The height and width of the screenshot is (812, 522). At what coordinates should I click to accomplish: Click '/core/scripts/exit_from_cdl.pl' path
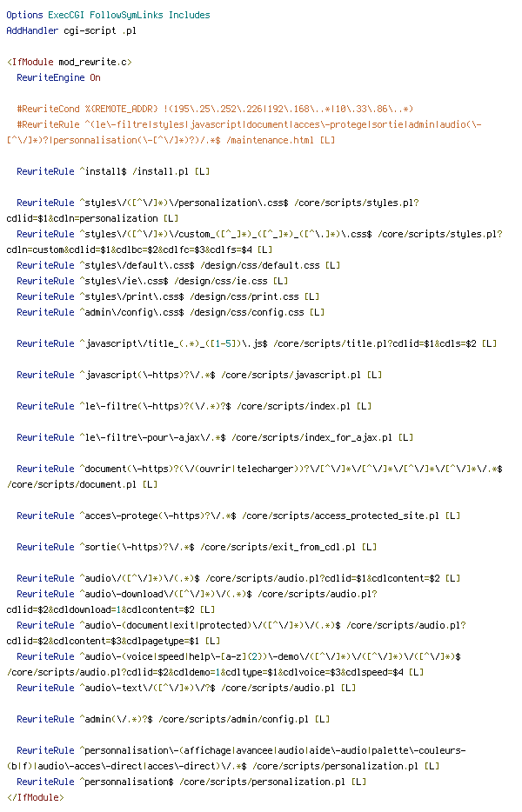[278, 547]
